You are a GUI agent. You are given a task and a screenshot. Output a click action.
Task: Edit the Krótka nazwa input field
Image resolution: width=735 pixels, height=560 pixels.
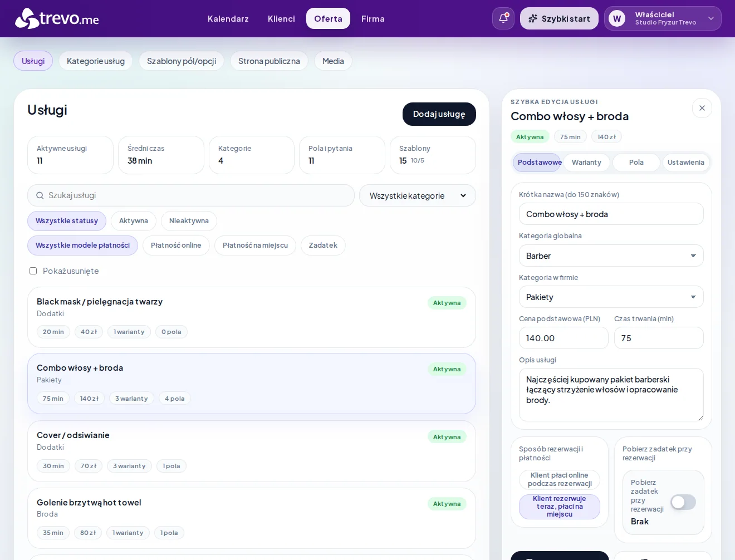[611, 214]
